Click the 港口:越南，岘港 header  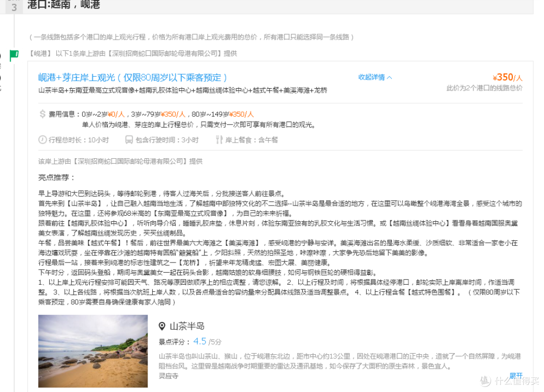[x=64, y=5]
